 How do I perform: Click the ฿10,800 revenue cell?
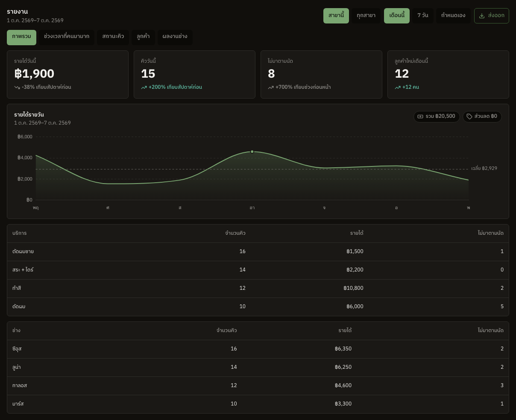pyautogui.click(x=353, y=288)
